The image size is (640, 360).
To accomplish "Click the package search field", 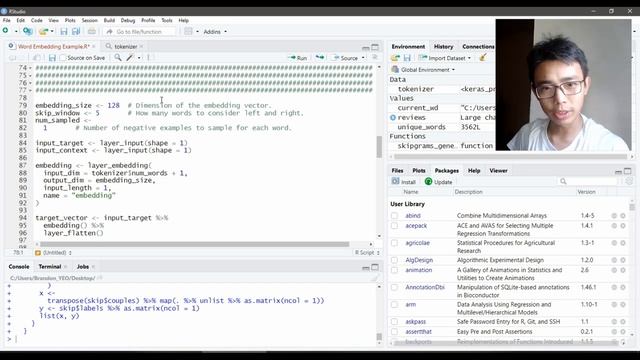I will 588,182.
